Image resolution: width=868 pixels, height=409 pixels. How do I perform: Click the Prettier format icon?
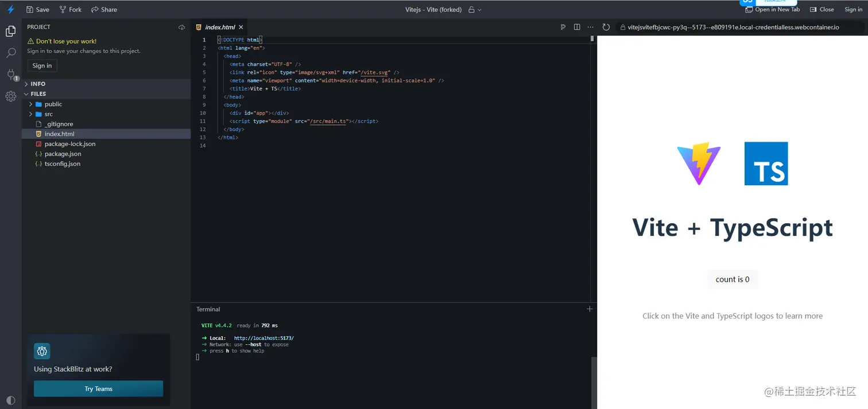point(563,27)
